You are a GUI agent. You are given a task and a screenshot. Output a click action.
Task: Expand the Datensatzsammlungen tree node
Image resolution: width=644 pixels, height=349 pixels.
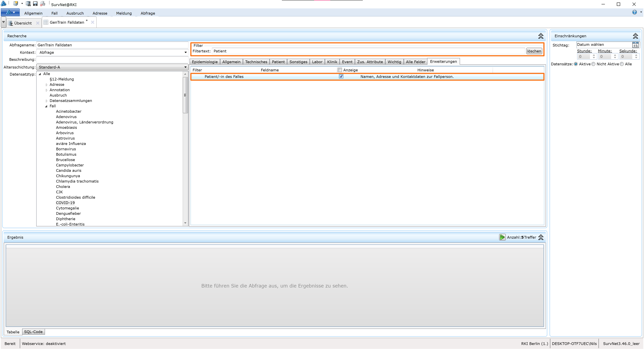(x=47, y=101)
